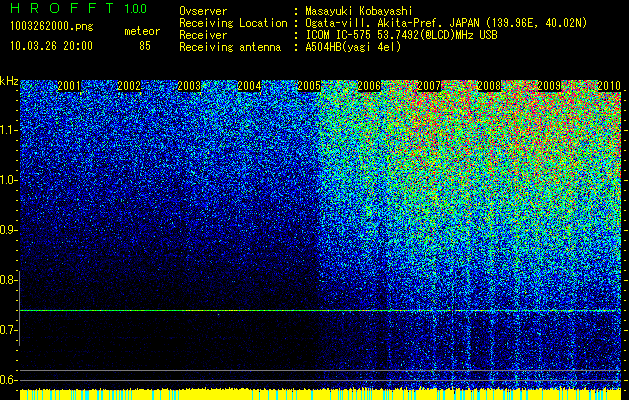Click the date stamp 10.03.26 20:00
629x400 pixels.
coord(51,46)
